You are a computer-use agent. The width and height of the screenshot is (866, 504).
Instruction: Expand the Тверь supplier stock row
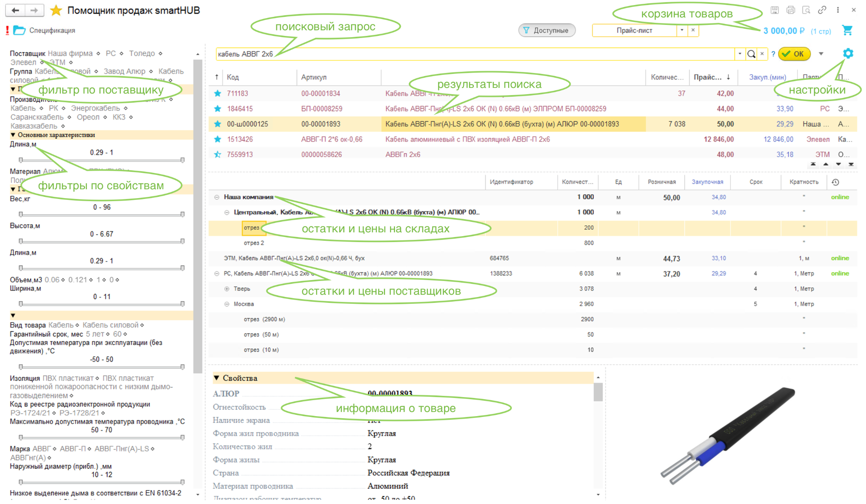pyautogui.click(x=227, y=289)
